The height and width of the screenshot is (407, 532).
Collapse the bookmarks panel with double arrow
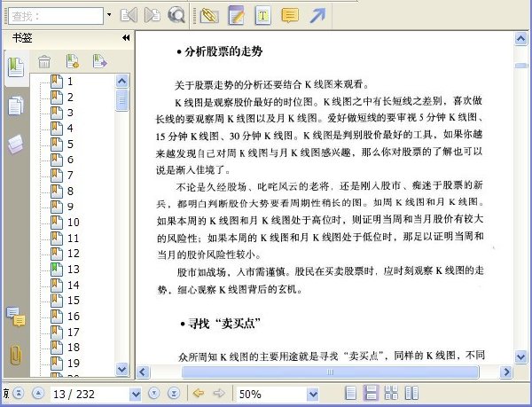(x=126, y=37)
